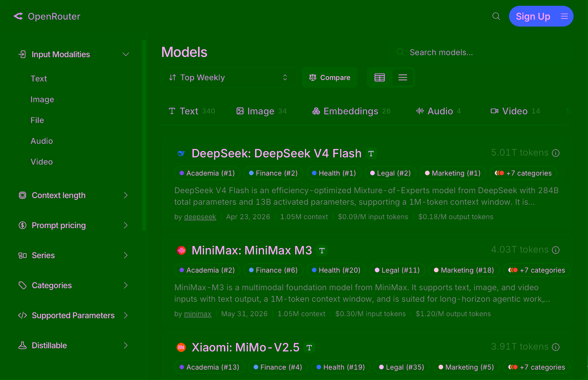Click the Input Modalities section icon

click(x=22, y=54)
